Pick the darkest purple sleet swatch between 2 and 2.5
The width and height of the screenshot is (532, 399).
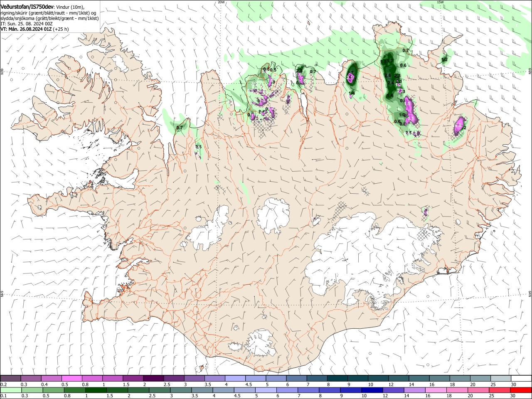tap(153, 378)
